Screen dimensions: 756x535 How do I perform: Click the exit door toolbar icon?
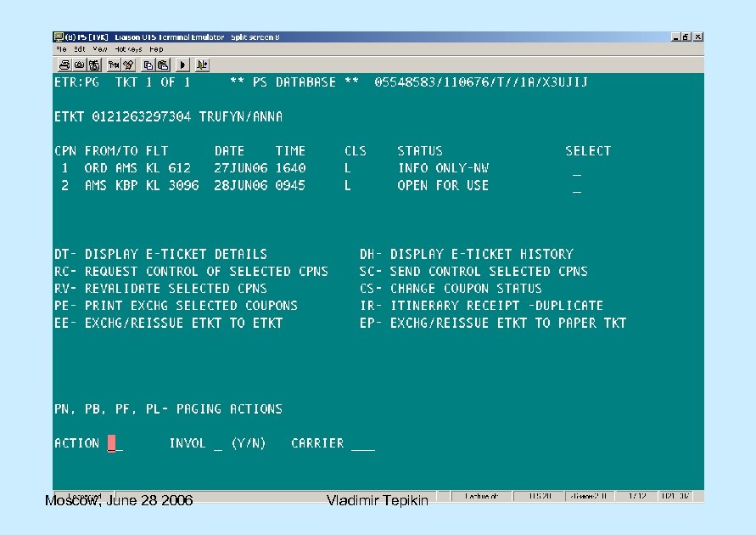tap(202, 65)
